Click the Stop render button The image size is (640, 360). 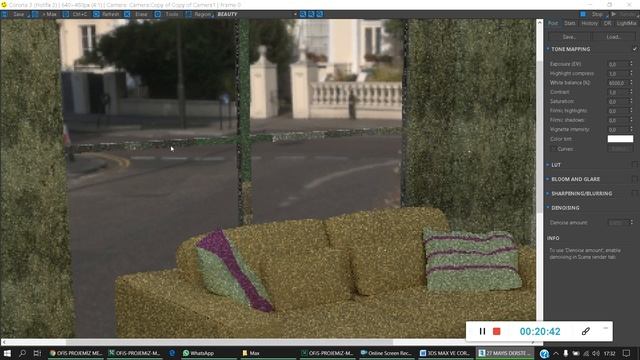coord(593,14)
